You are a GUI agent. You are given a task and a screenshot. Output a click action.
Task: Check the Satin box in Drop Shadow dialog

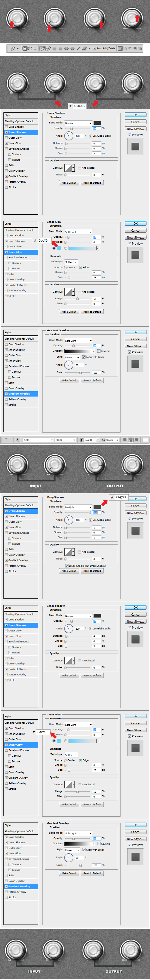pyautogui.click(x=6, y=549)
